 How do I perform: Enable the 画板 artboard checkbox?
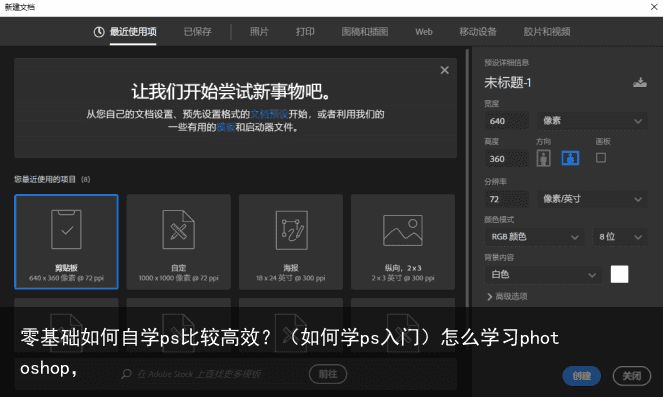(601, 158)
